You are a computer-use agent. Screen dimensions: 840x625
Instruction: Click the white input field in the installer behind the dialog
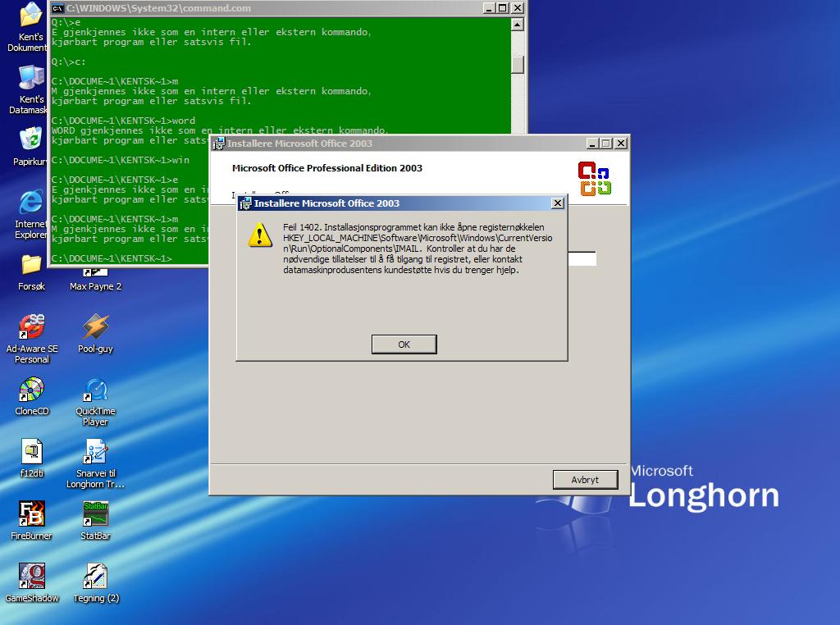click(x=582, y=258)
